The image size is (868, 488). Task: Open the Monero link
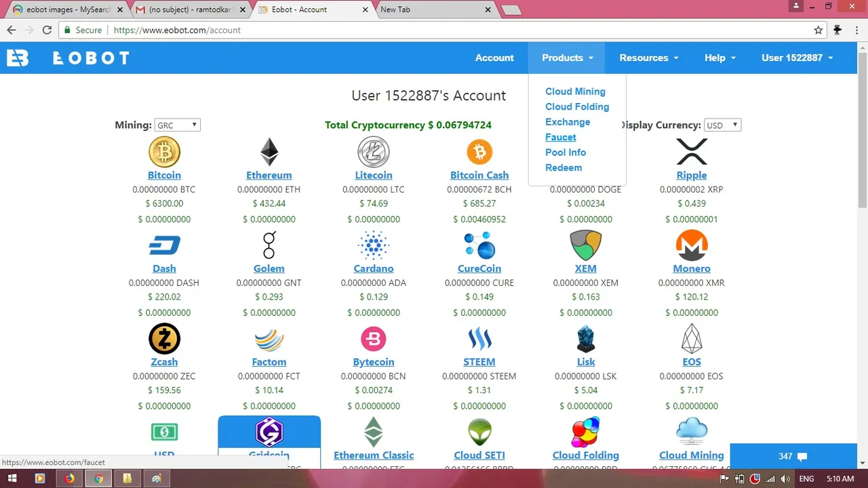click(692, 268)
